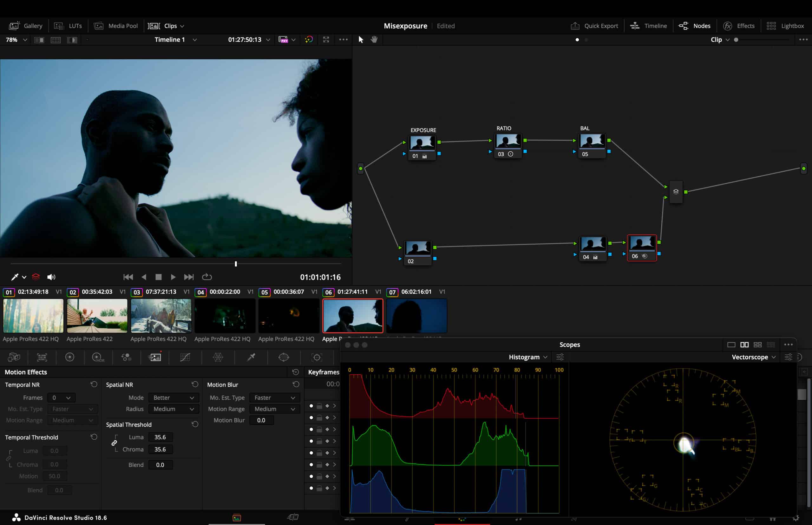Open the Timeline 1 dropdown
812x525 pixels.
tap(175, 40)
